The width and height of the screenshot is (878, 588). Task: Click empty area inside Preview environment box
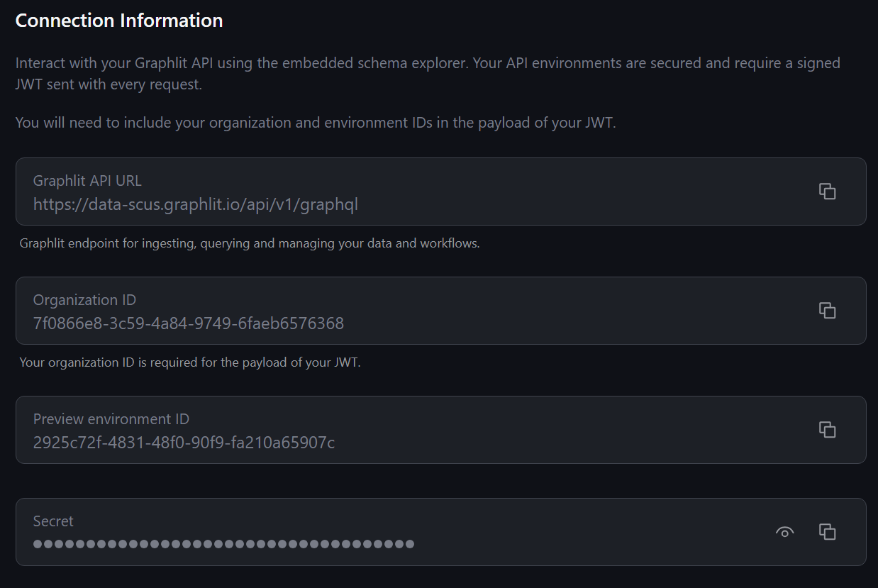[x=567, y=430]
